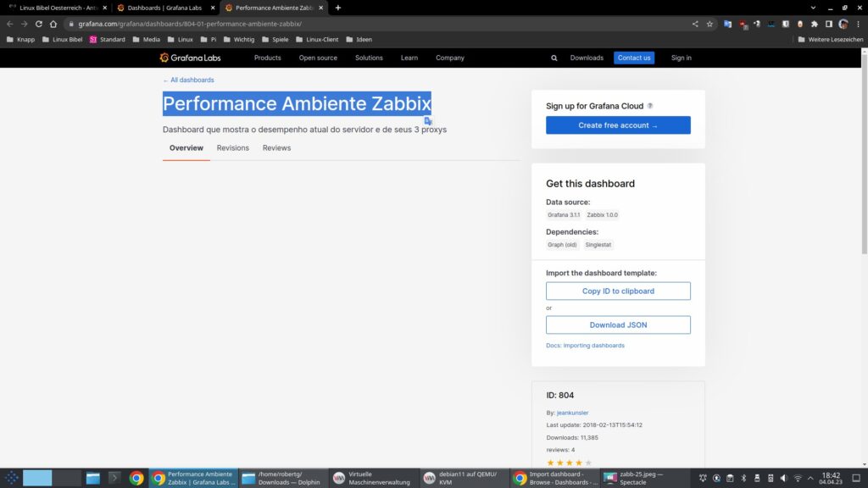
Task: Open the Bluetooth tray icon
Action: tap(743, 478)
